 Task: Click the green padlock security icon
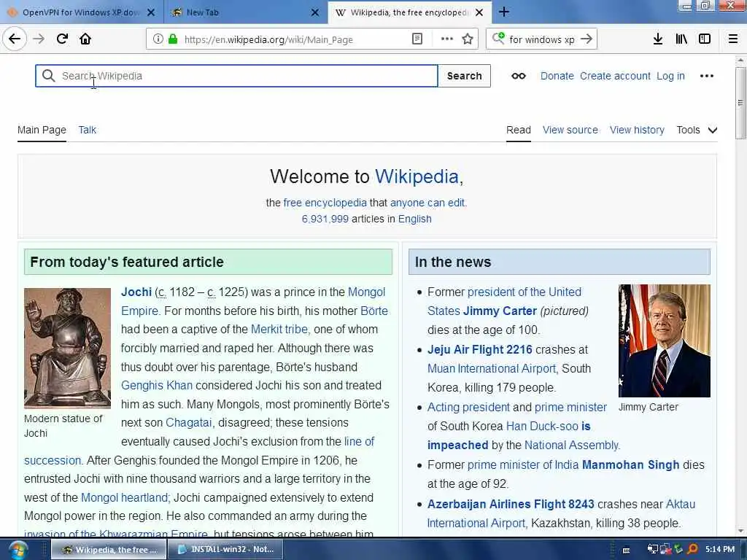pos(173,39)
